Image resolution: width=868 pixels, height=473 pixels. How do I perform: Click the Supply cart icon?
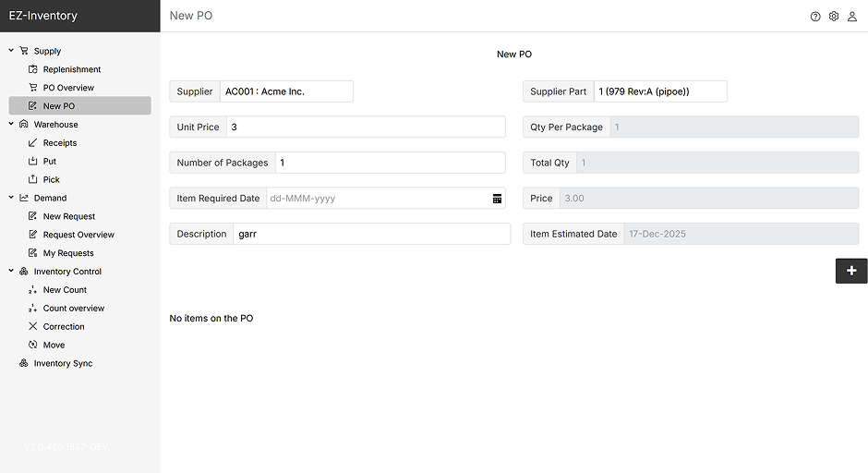(x=24, y=51)
